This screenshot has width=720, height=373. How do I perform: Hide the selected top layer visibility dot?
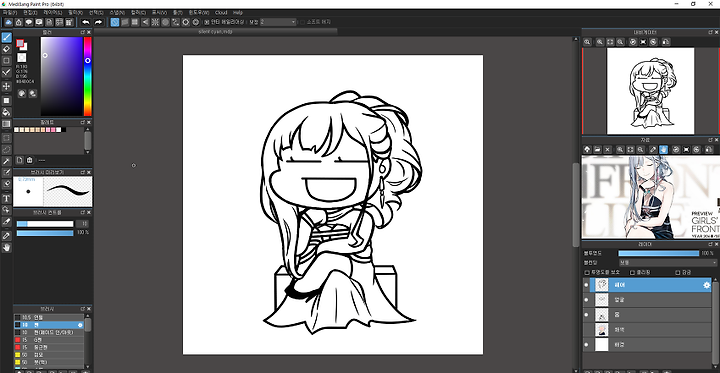[x=586, y=285]
